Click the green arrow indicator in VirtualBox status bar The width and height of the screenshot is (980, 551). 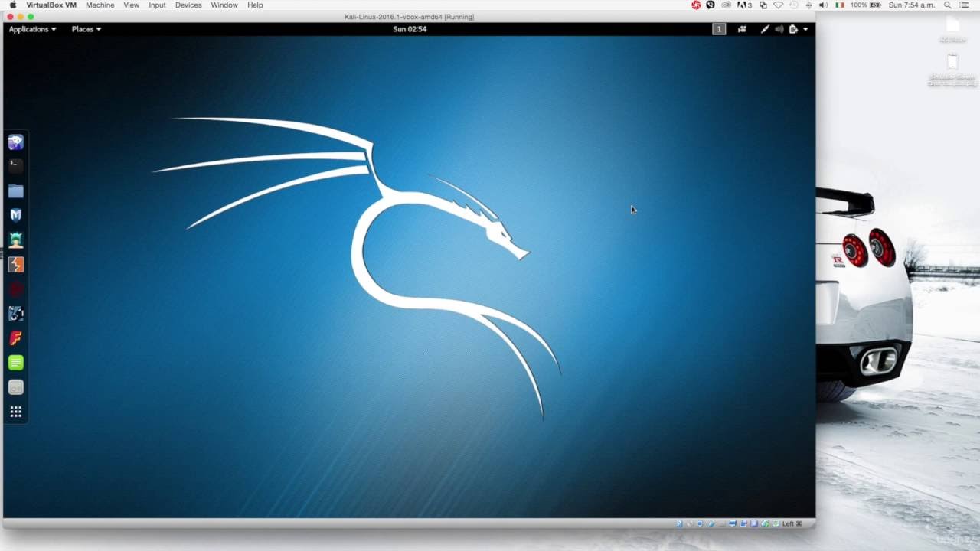click(765, 523)
